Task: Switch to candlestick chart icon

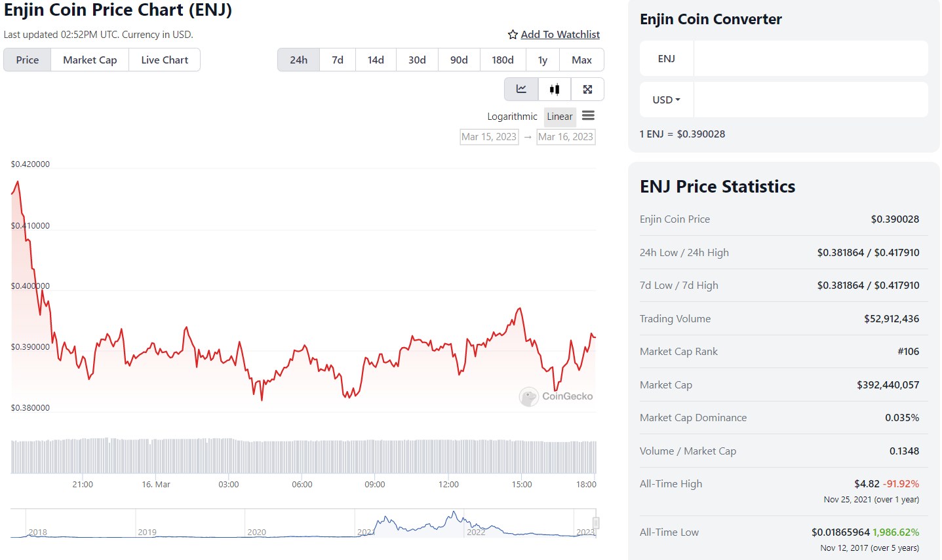Action: click(555, 89)
